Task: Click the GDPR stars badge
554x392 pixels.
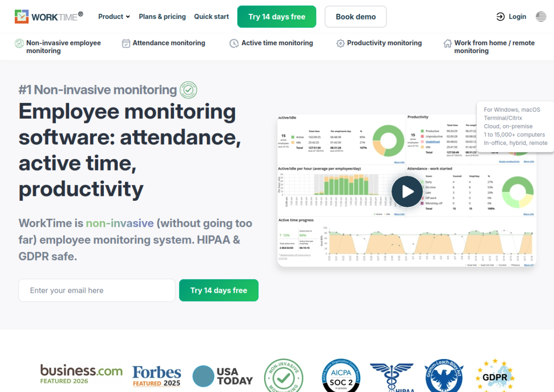Action: coord(494,376)
